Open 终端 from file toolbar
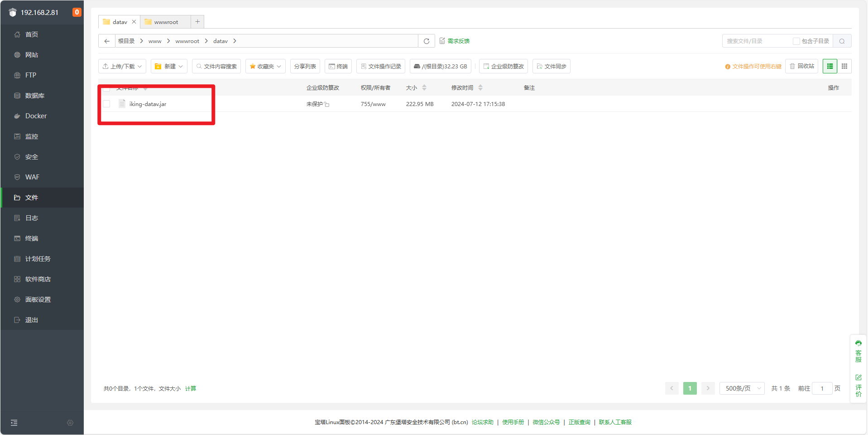 [x=338, y=66]
